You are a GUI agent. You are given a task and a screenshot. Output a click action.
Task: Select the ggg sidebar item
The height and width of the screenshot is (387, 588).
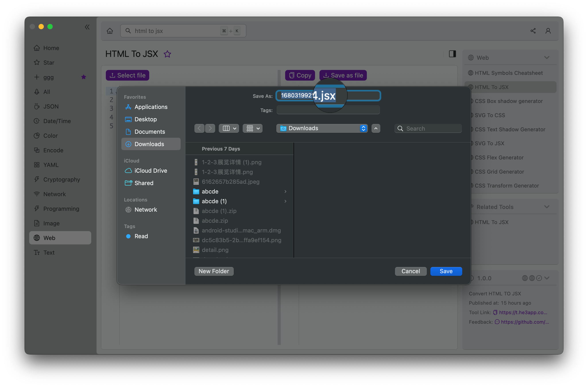click(60, 77)
